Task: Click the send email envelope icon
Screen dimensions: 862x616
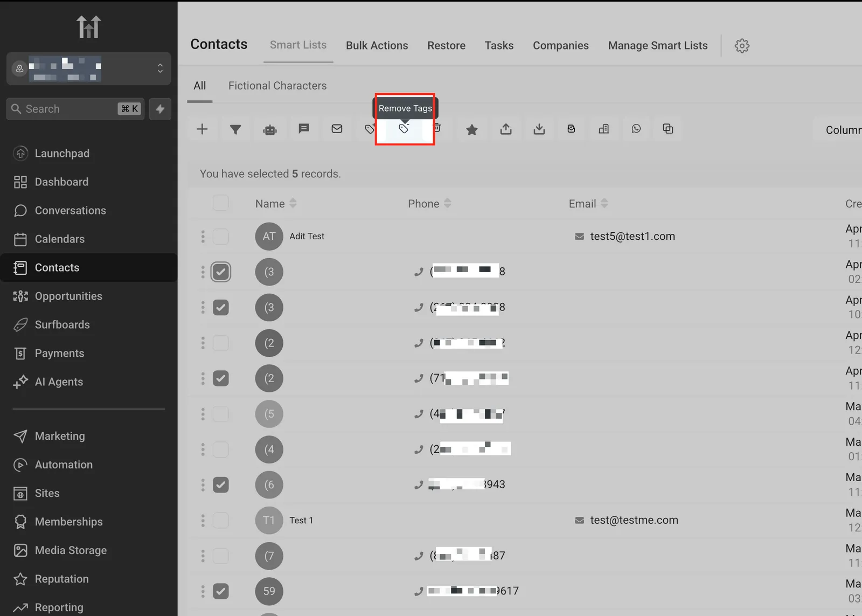Action: 337,129
